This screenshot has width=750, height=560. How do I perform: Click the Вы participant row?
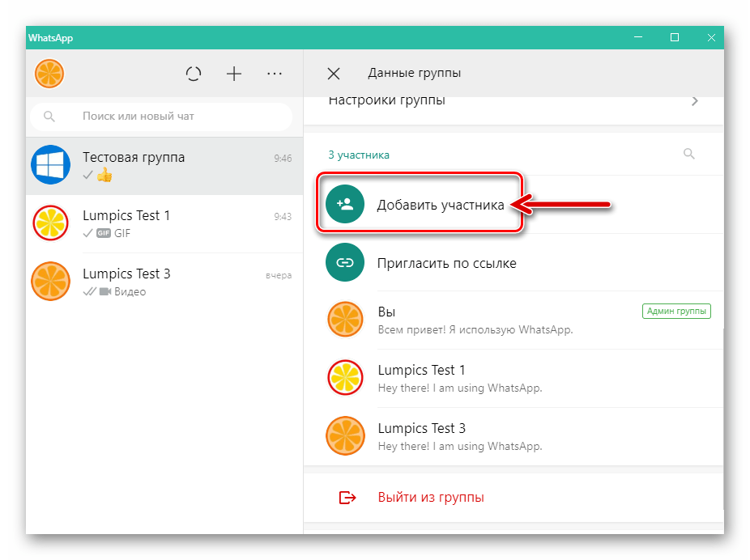[513, 320]
